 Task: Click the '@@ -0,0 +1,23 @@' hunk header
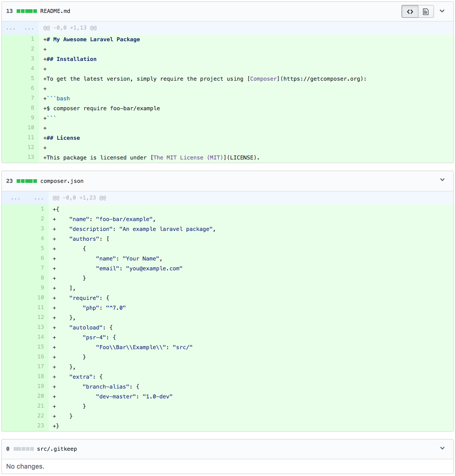(x=79, y=198)
